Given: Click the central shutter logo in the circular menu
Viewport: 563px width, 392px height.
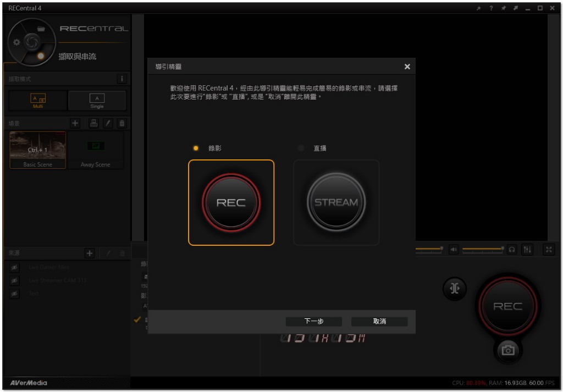Looking at the screenshot, I should pos(31,42).
